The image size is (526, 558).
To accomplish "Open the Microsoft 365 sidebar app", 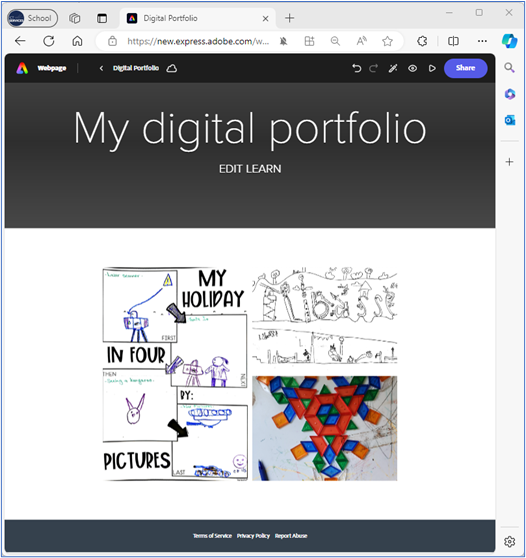I will click(x=510, y=94).
